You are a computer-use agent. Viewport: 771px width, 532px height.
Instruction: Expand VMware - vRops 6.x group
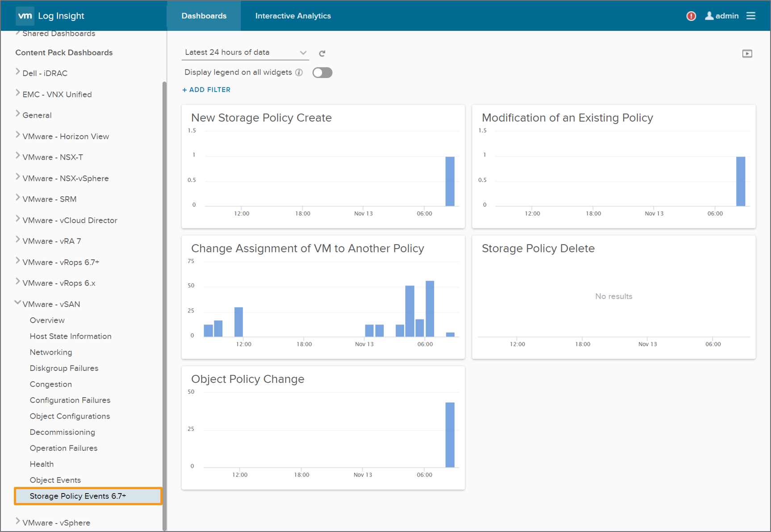18,282
